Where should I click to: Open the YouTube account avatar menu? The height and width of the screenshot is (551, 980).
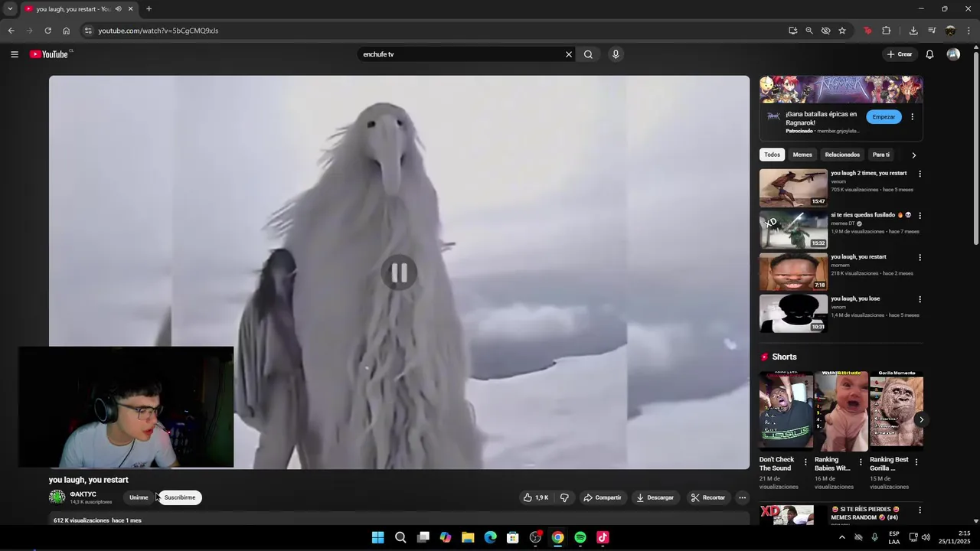(953, 54)
